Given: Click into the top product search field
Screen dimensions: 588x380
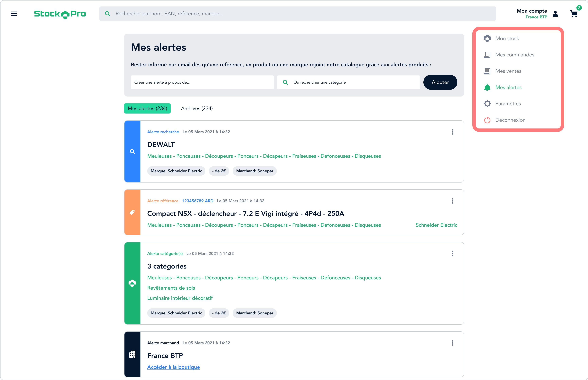Looking at the screenshot, I should point(297,14).
